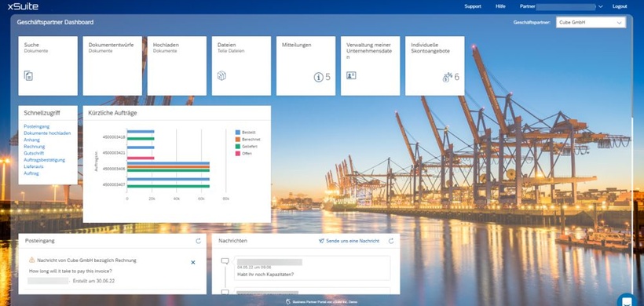Dismiss the Cube GmbH invoice message
This screenshot has width=644, height=306.
point(193,262)
